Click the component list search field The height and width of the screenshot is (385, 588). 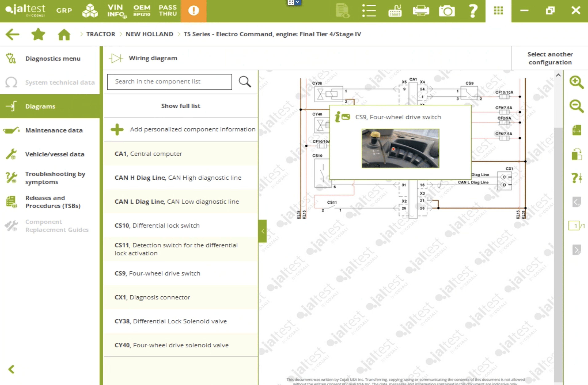(169, 82)
